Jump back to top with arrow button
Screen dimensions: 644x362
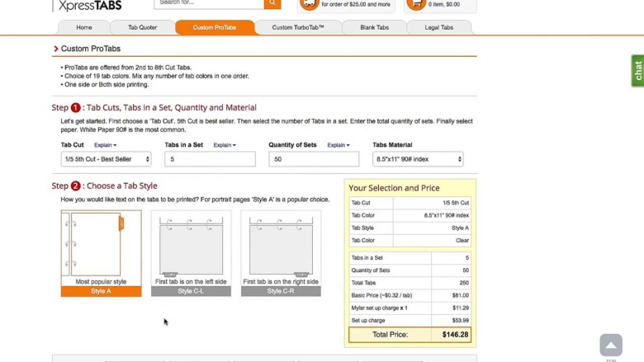click(x=611, y=346)
